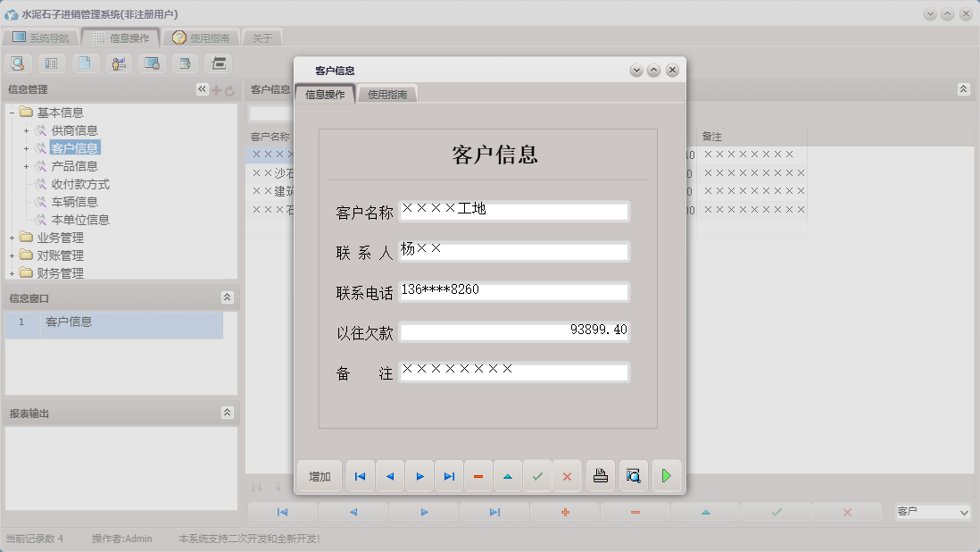
Task: Click first-record navigation button in dialog
Action: pos(360,476)
